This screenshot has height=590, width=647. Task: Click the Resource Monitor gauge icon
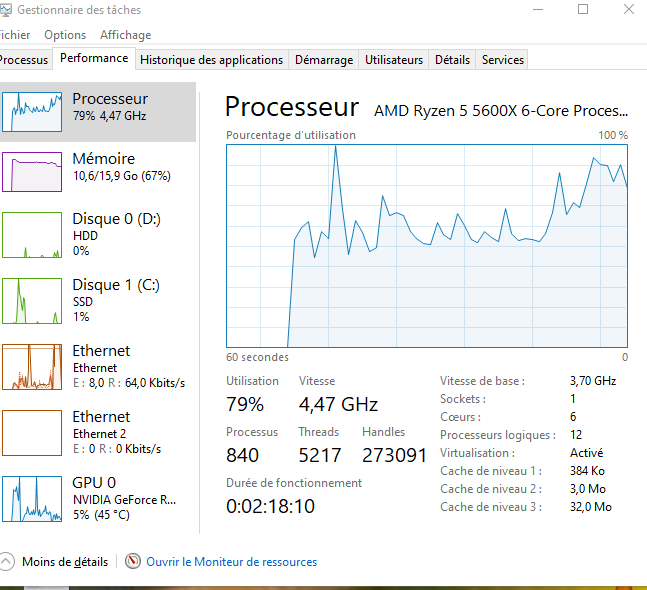point(133,562)
